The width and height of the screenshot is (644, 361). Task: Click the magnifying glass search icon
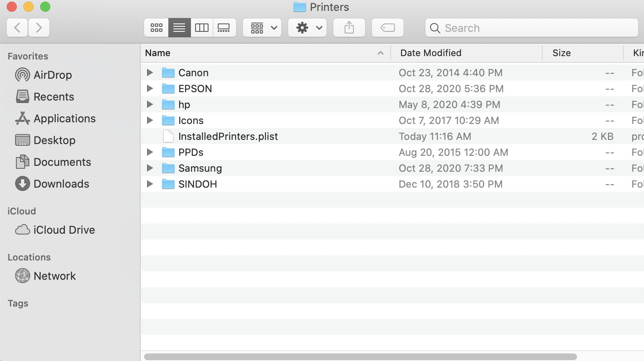coord(435,28)
